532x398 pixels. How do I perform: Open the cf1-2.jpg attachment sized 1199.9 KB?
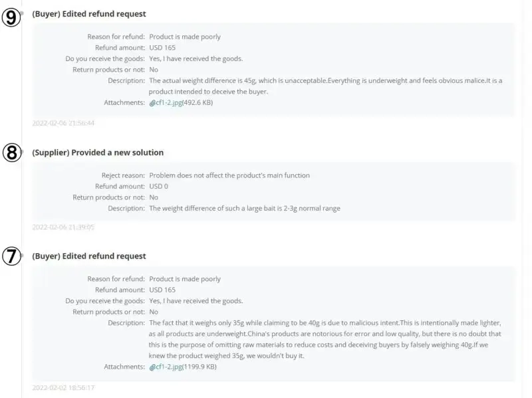click(x=168, y=367)
